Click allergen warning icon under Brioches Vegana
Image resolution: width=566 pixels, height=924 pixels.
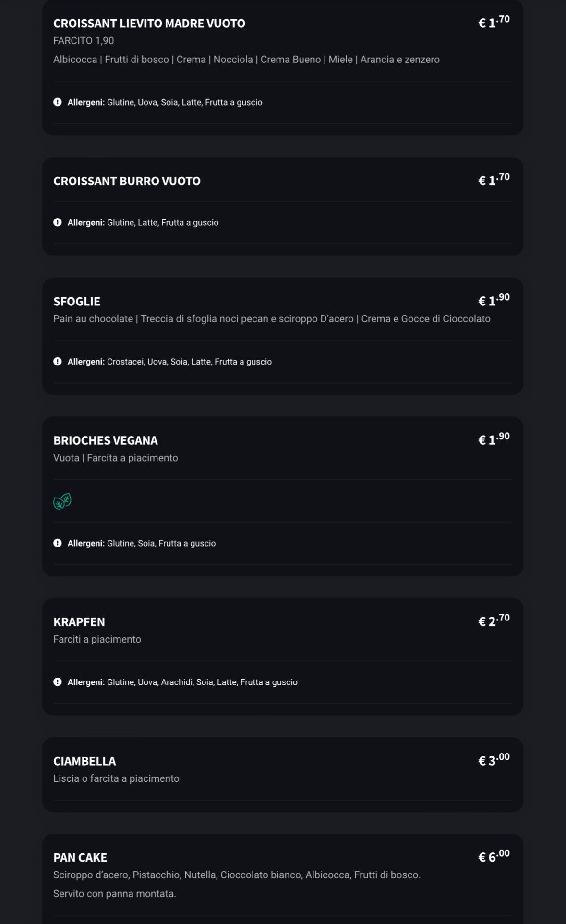point(58,543)
